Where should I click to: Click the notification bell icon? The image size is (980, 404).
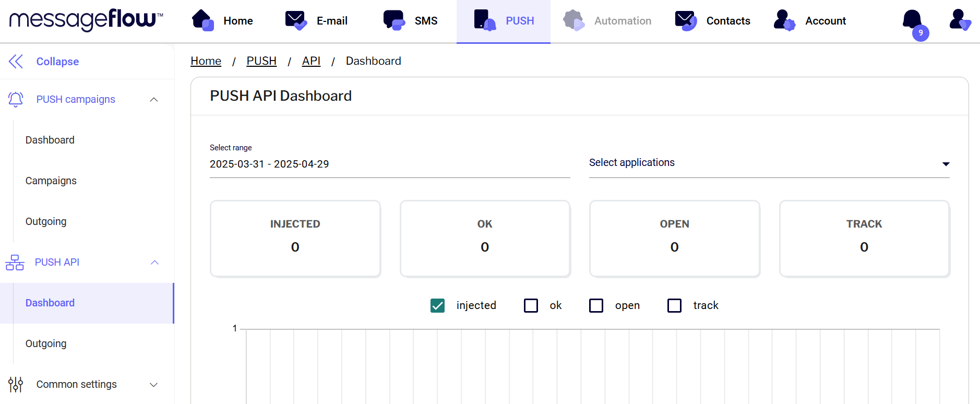[912, 20]
